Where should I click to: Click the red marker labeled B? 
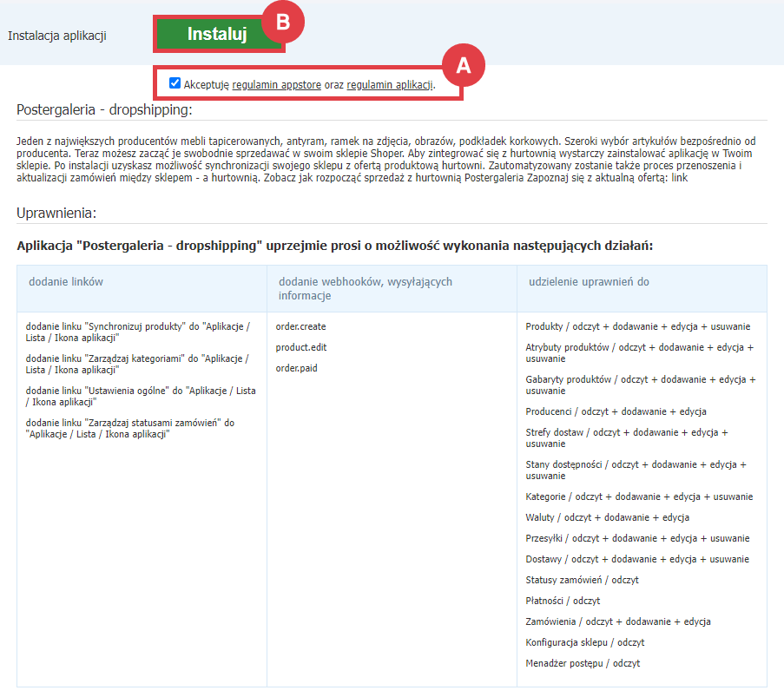click(x=282, y=23)
